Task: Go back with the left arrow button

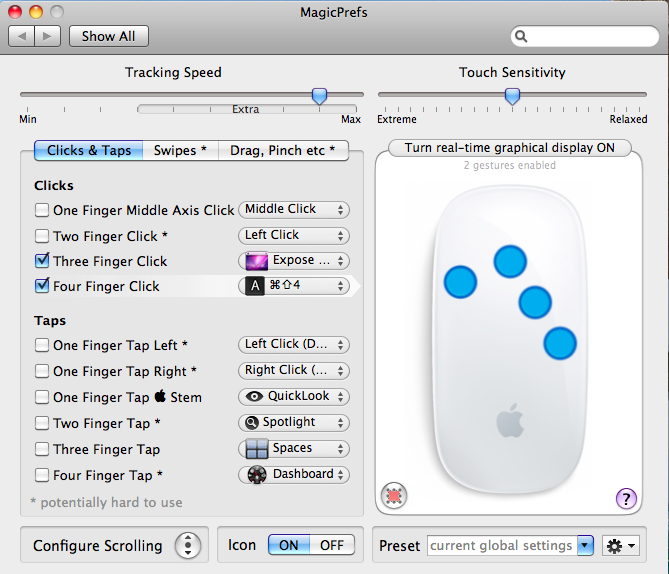Action: tap(21, 36)
